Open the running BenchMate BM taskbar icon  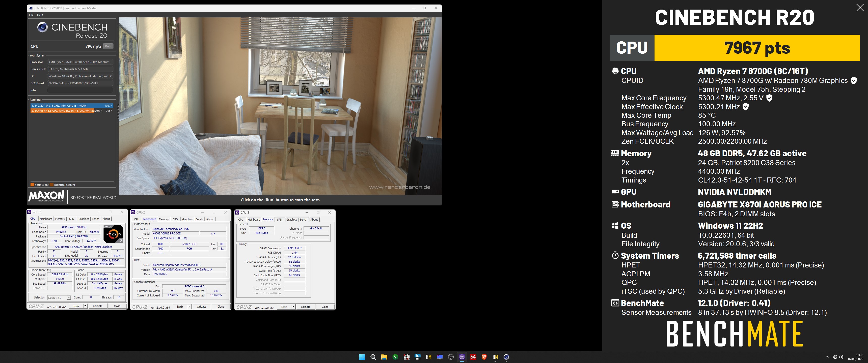[495, 357]
